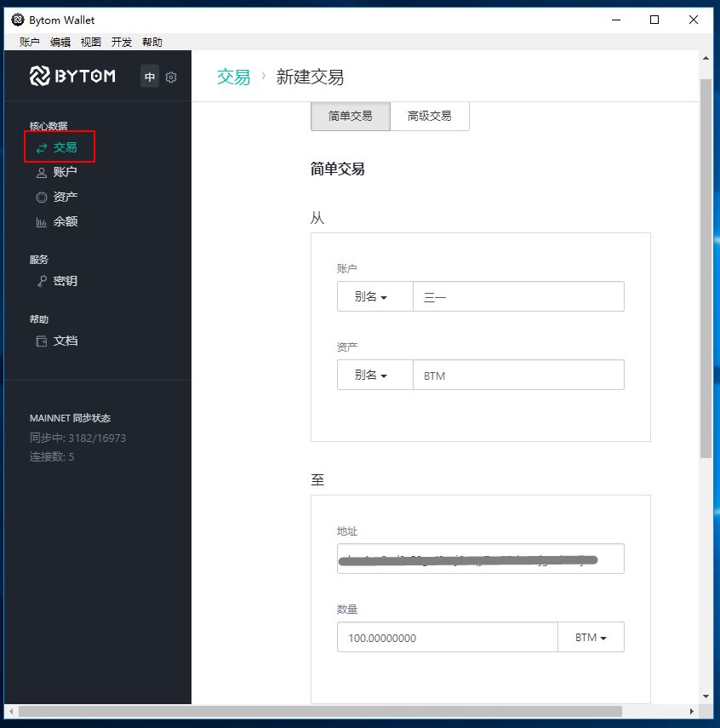Open the 账户 menu in menu bar
Image resolution: width=720 pixels, height=728 pixels.
[29, 43]
